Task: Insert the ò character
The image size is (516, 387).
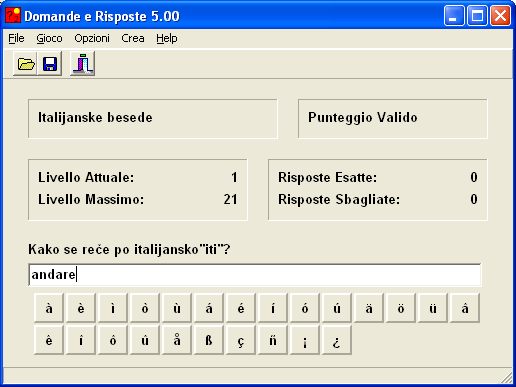Action: point(145,308)
